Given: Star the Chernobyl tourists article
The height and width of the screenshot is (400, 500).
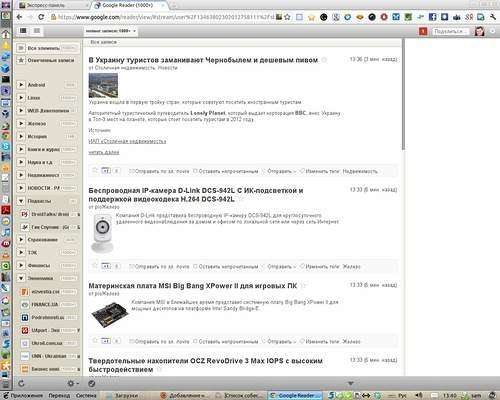Looking at the screenshot, I should click(x=95, y=171).
